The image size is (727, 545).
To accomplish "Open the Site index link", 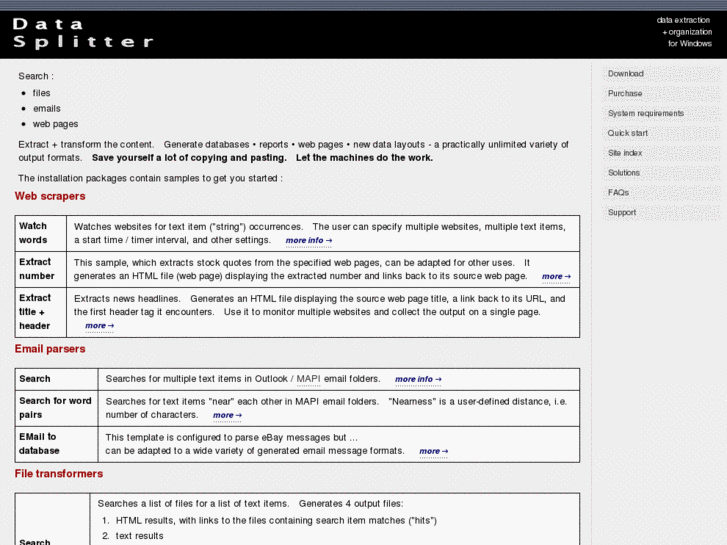I will [x=625, y=153].
